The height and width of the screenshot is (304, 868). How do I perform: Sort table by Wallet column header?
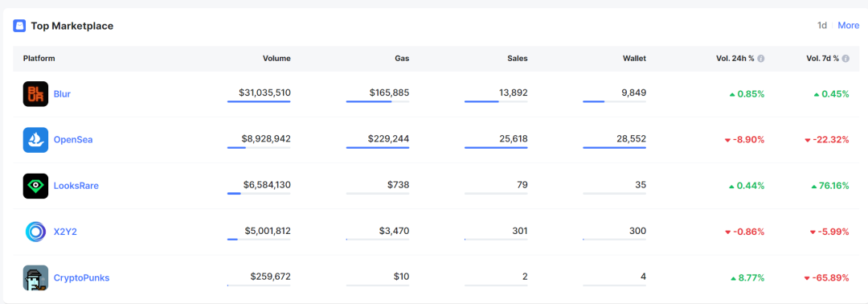[634, 58]
